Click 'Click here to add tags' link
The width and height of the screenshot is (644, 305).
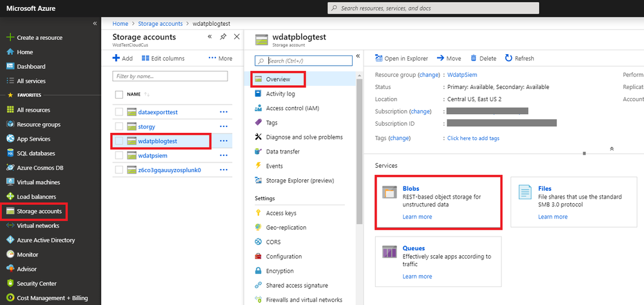pos(473,138)
